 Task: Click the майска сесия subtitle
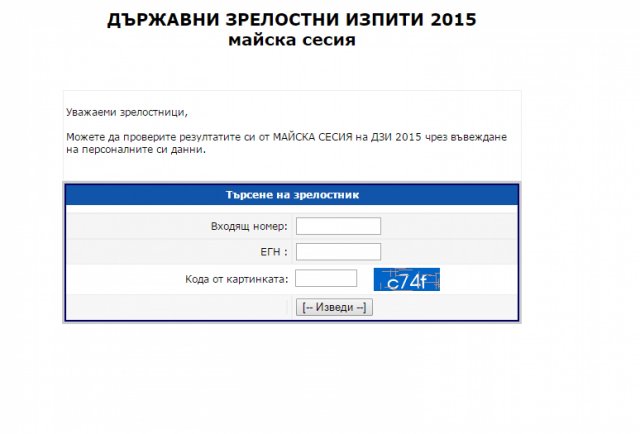292,40
